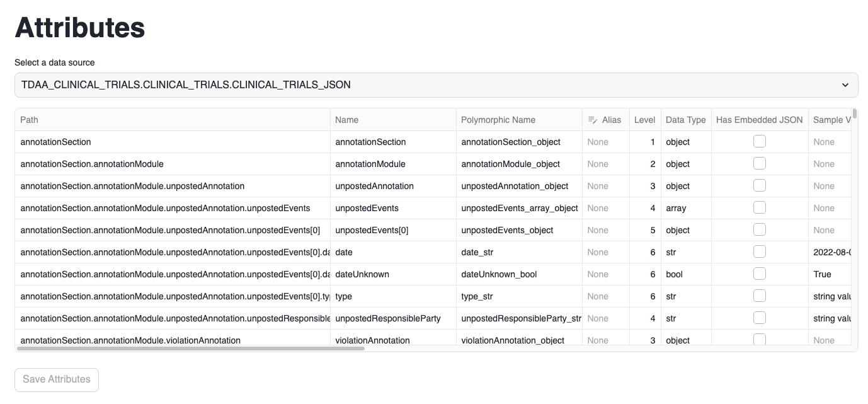Tick Has Embedded JSON for unpostedResponsibleParty

click(760, 318)
